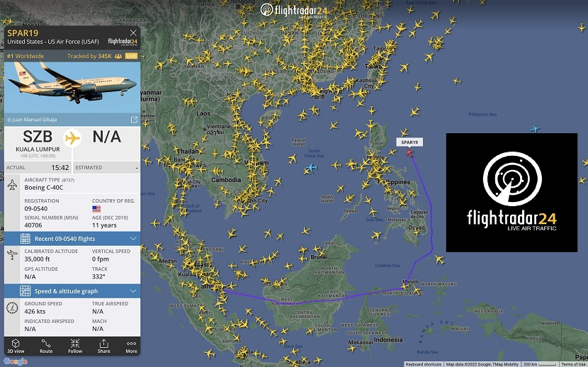Image resolution: width=588 pixels, height=367 pixels.
Task: Click photographer credit Juan Manuel Gibaja
Action: click(32, 120)
